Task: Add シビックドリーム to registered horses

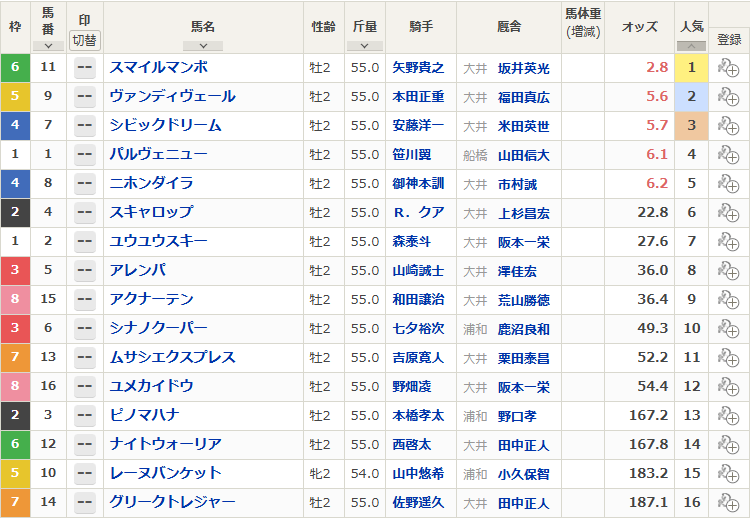Action: 728,126
